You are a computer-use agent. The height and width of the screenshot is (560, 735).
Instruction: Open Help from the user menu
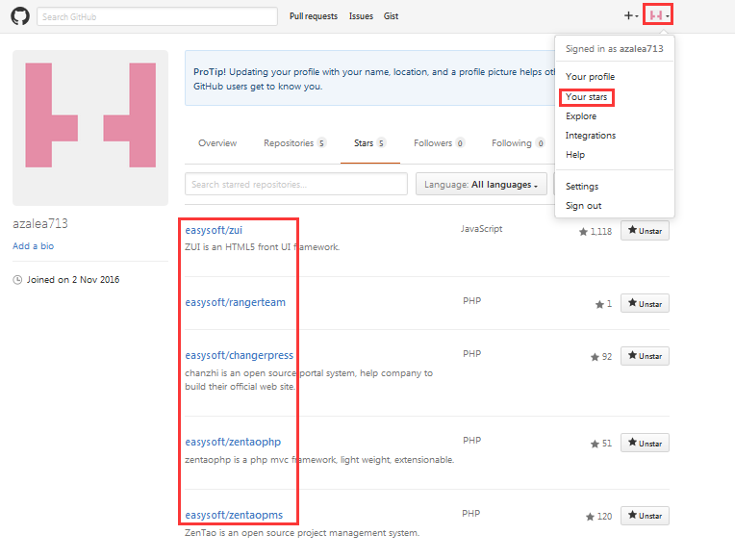(x=575, y=155)
